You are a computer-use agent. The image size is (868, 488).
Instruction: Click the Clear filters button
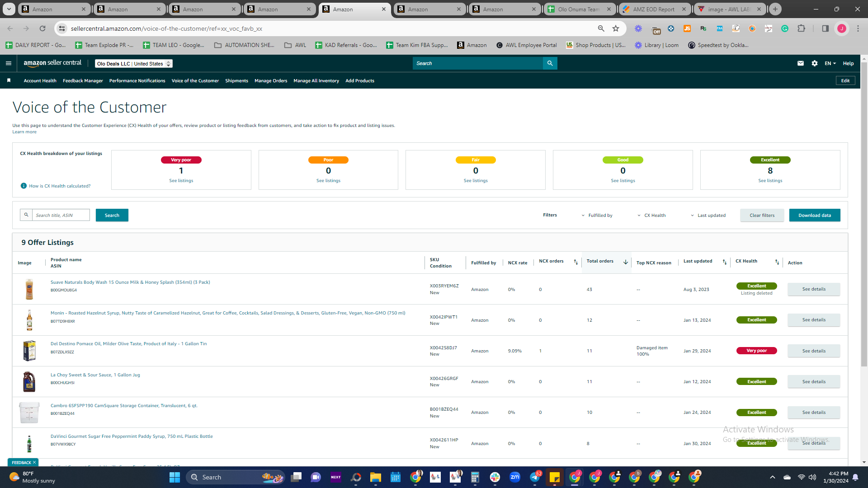[762, 215]
